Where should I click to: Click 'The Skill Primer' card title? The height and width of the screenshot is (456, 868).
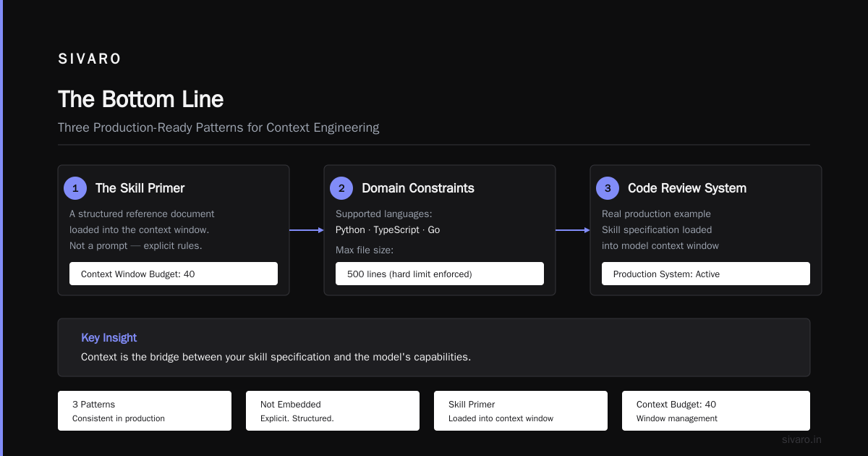click(140, 188)
